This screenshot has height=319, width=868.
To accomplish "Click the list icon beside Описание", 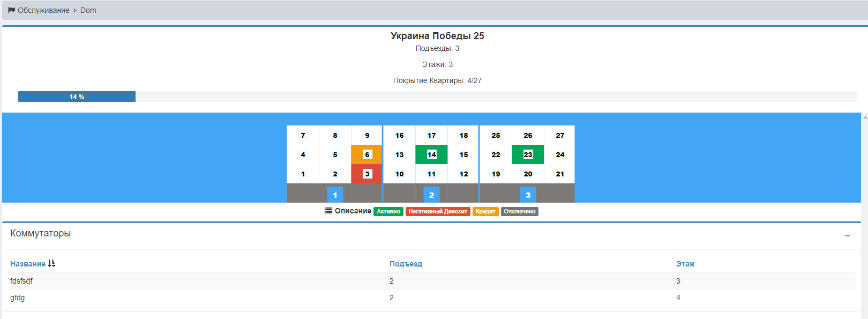I will tap(328, 211).
